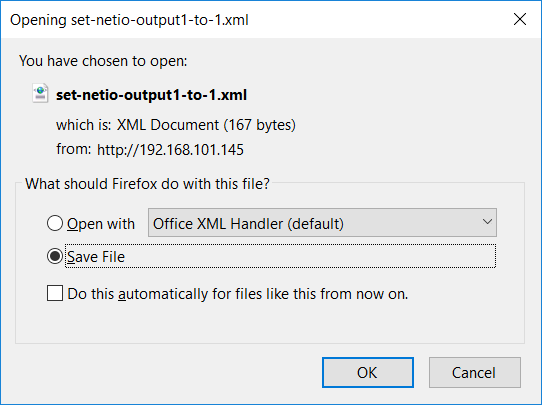Click the automatically-for-files label text

[238, 294]
